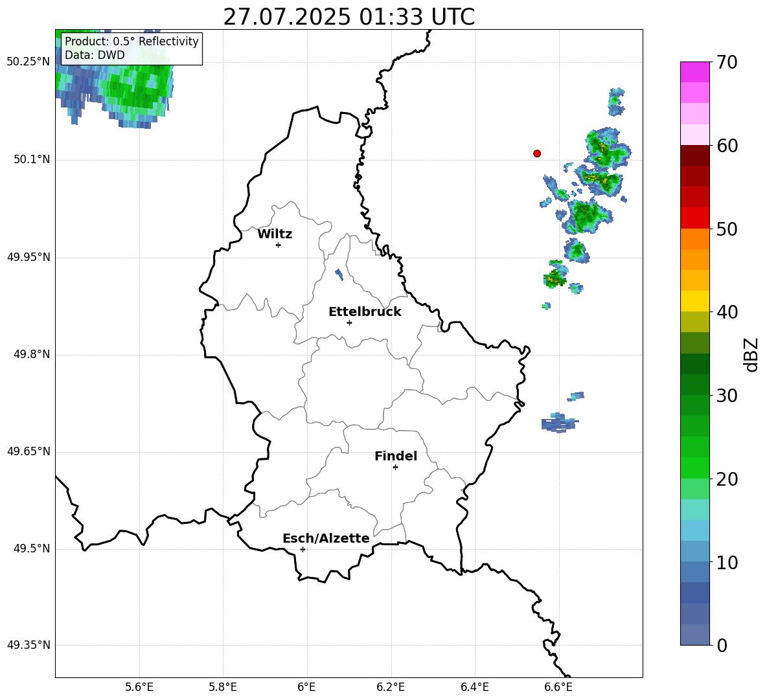Viewport: 767px width, 700px height.
Task: Click the Esch/Alzette city label
Action: point(326,538)
